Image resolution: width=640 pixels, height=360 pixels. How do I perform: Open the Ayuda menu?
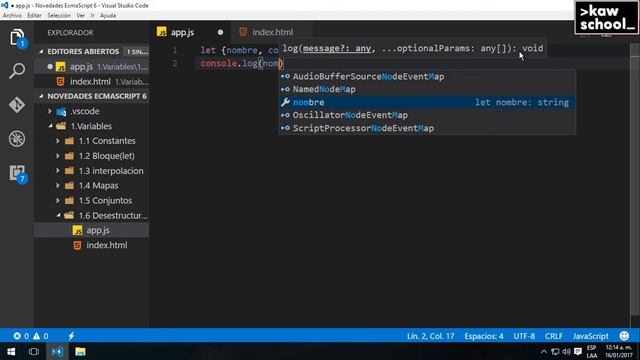point(108,16)
